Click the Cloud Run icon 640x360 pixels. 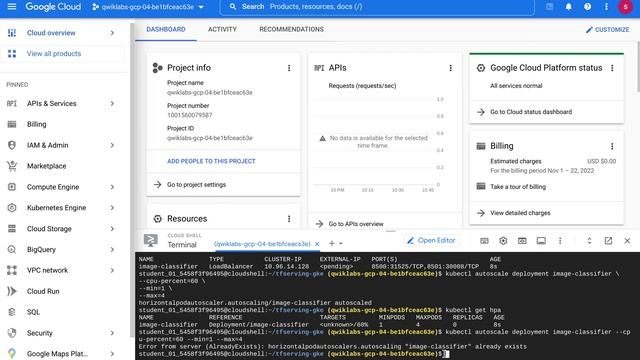(x=12, y=291)
